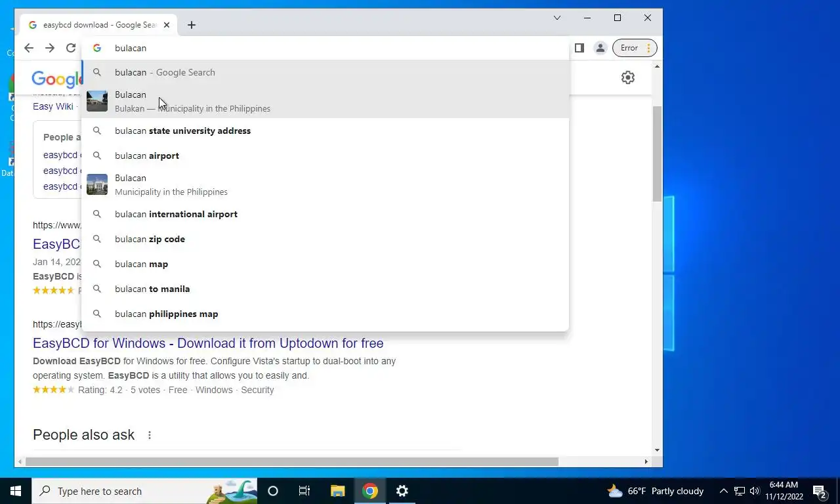
Task: Click search icon next to 'bulacan map'
Action: pyautogui.click(x=97, y=264)
